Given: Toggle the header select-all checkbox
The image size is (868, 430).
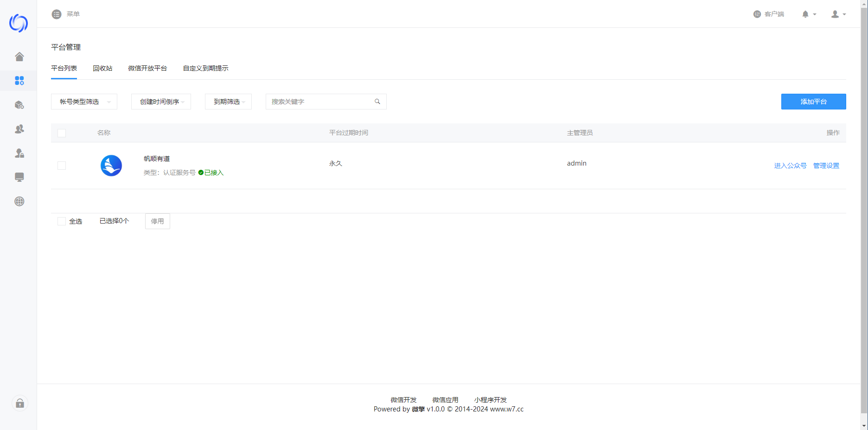Looking at the screenshot, I should click(62, 133).
